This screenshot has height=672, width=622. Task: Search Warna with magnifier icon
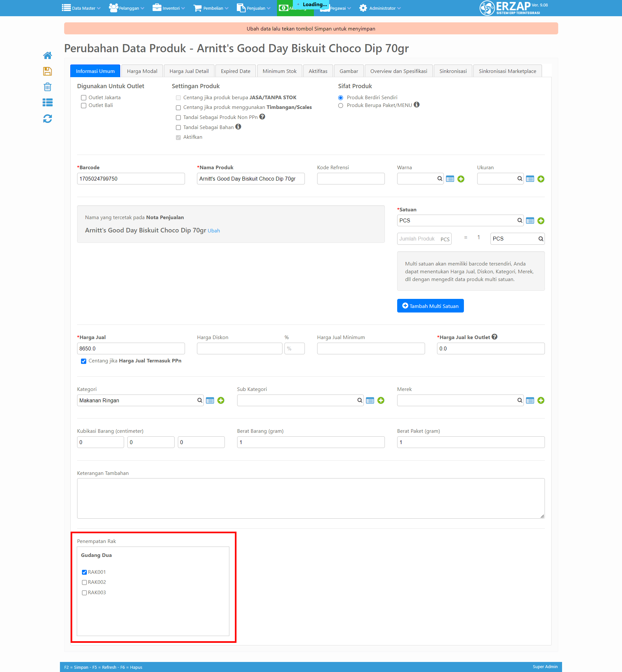coord(440,179)
